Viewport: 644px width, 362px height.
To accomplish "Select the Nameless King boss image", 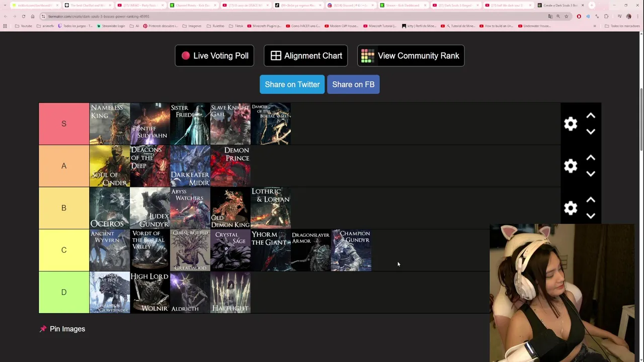I will point(110,124).
